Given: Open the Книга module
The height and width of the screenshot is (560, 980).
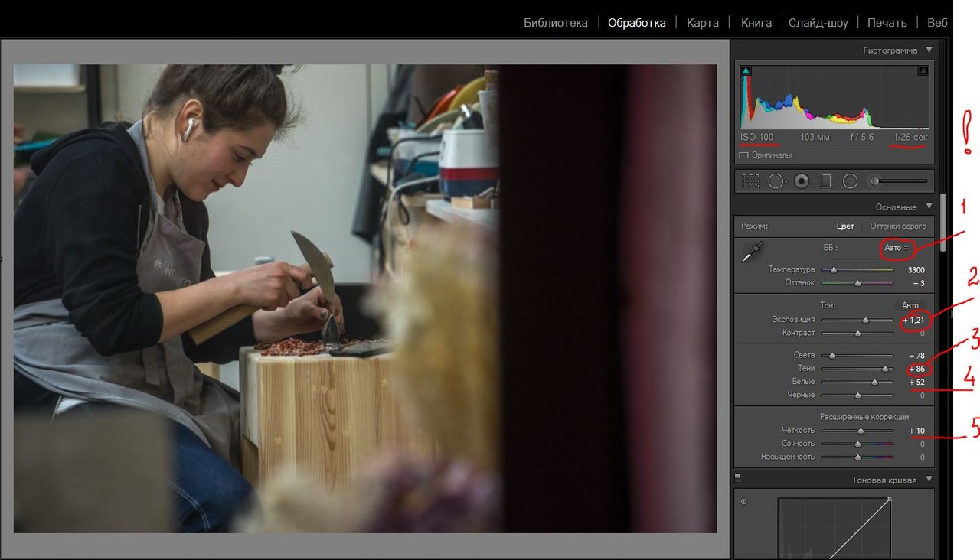Looking at the screenshot, I should (756, 23).
